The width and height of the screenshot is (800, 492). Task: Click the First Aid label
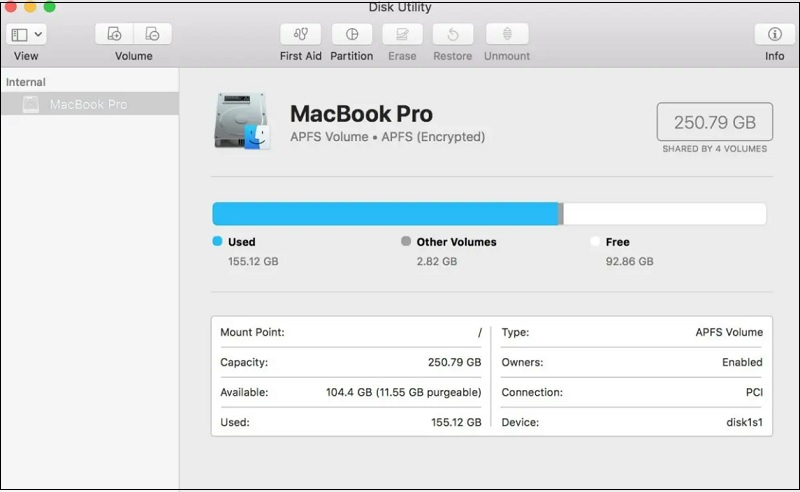coord(301,56)
